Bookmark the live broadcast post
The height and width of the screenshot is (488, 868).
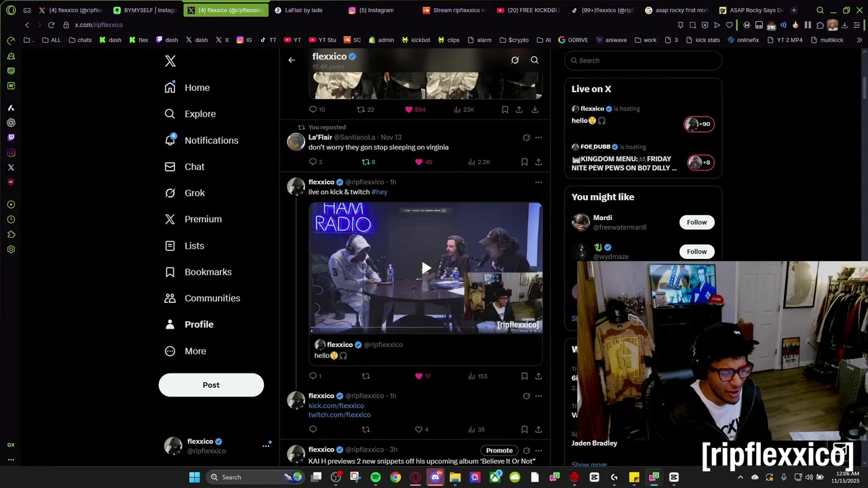pyautogui.click(x=524, y=376)
